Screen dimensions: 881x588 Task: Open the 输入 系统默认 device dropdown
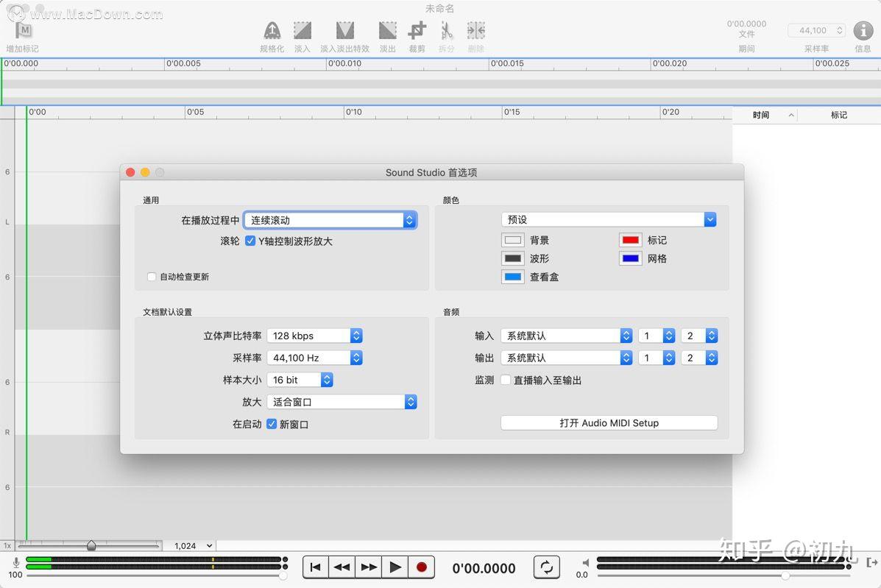[x=567, y=336]
